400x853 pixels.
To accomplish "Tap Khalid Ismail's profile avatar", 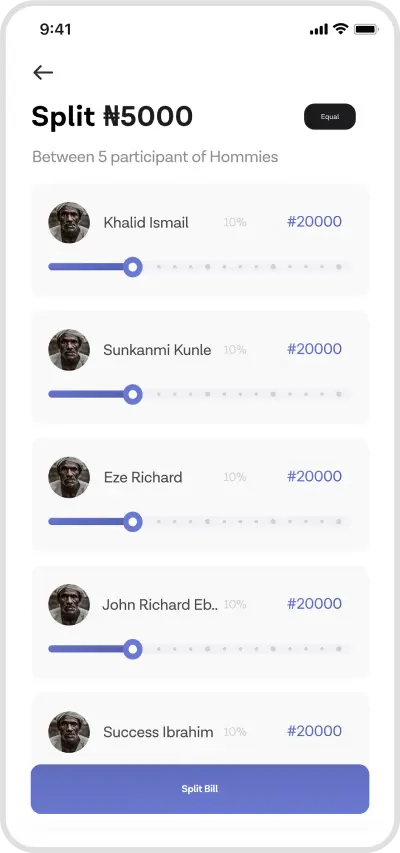I will [x=69, y=222].
